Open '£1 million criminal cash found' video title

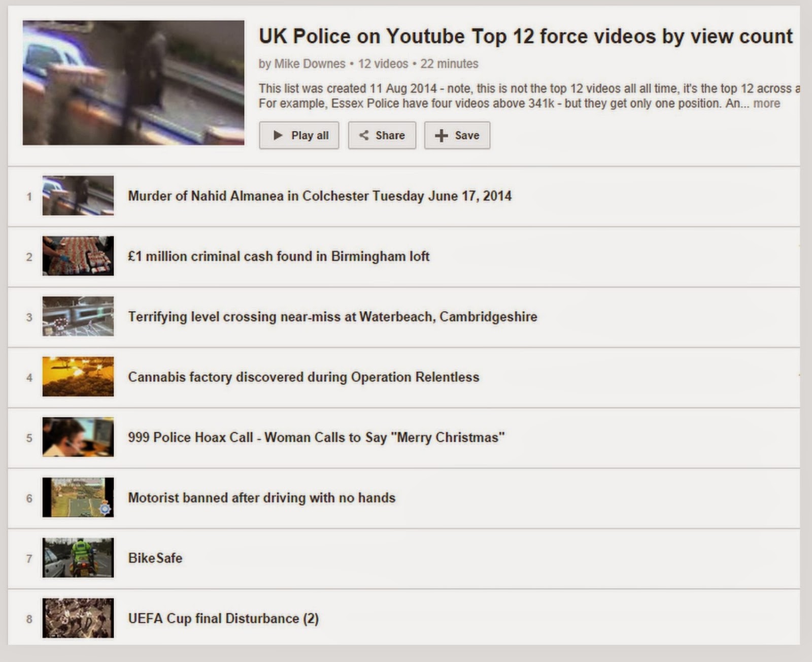point(279,256)
